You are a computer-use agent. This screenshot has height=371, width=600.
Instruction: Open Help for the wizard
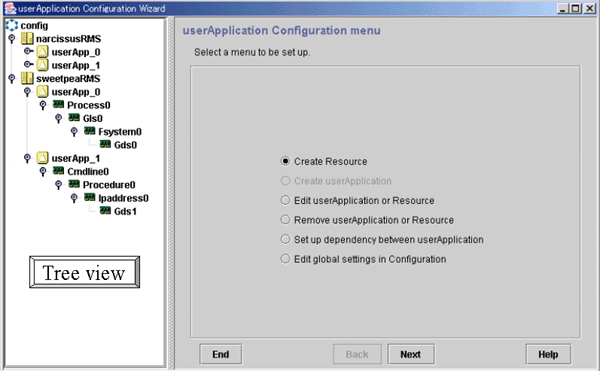548,354
